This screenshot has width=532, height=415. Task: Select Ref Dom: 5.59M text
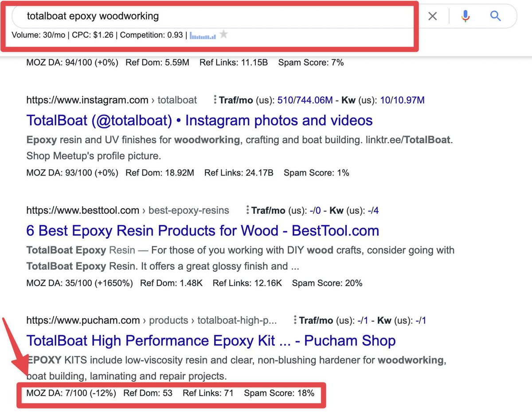[157, 63]
